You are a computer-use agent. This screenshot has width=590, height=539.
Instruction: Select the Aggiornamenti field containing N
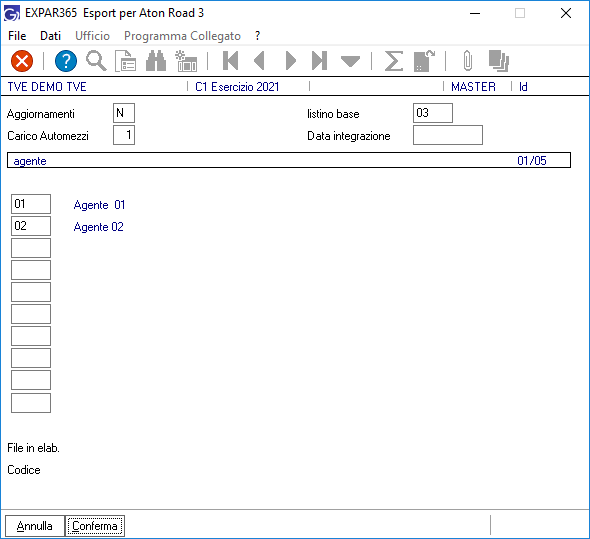[x=124, y=113]
